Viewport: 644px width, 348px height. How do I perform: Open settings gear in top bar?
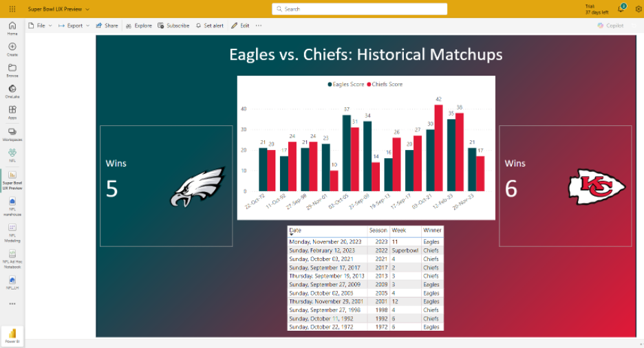point(638,9)
